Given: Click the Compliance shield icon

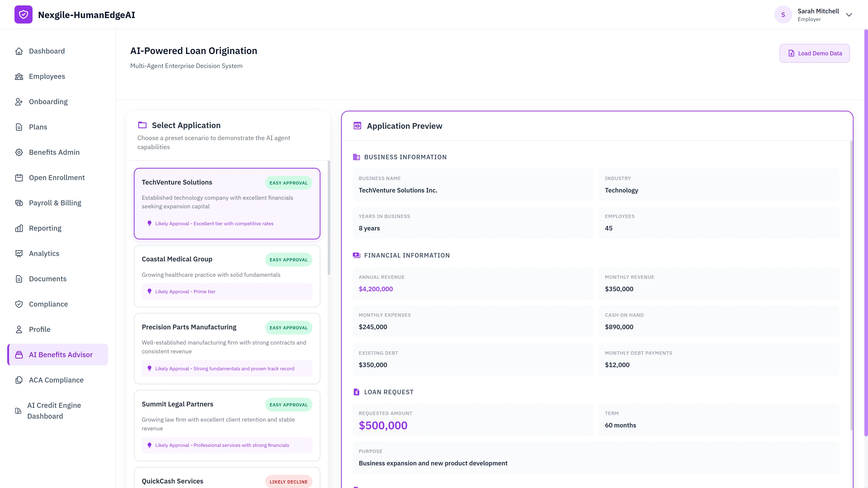Looking at the screenshot, I should [x=19, y=304].
